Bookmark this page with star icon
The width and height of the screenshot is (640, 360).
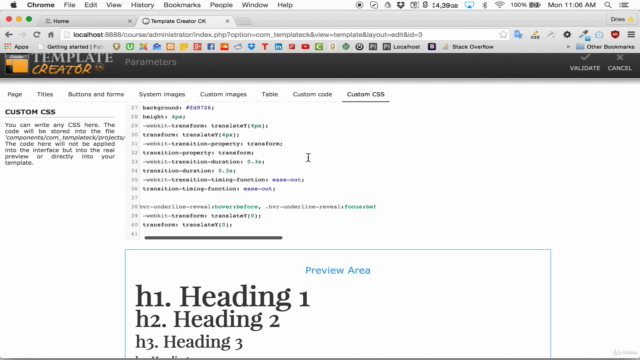pyautogui.click(x=503, y=35)
